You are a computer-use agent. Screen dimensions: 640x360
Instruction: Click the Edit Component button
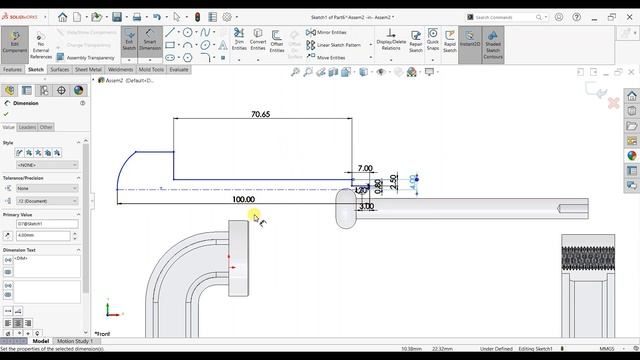pyautogui.click(x=15, y=44)
